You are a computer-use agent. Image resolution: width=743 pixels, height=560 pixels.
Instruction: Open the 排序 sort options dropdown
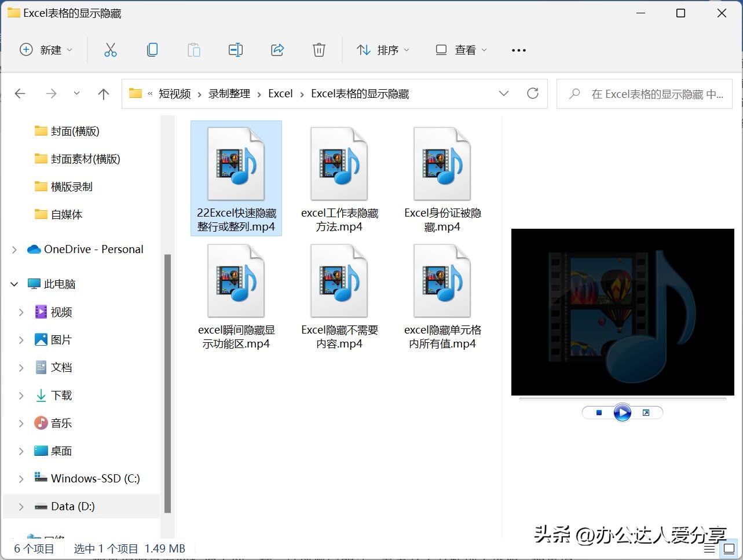(383, 50)
